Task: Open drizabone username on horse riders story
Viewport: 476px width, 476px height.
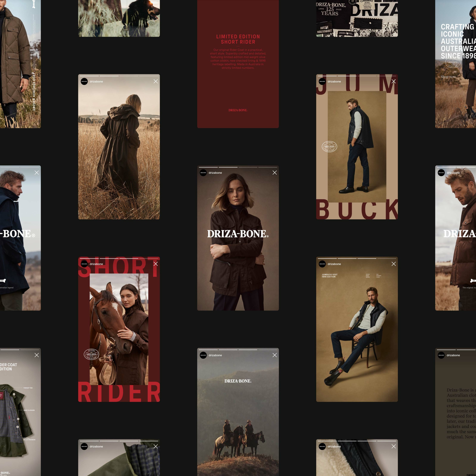Action: point(215,355)
